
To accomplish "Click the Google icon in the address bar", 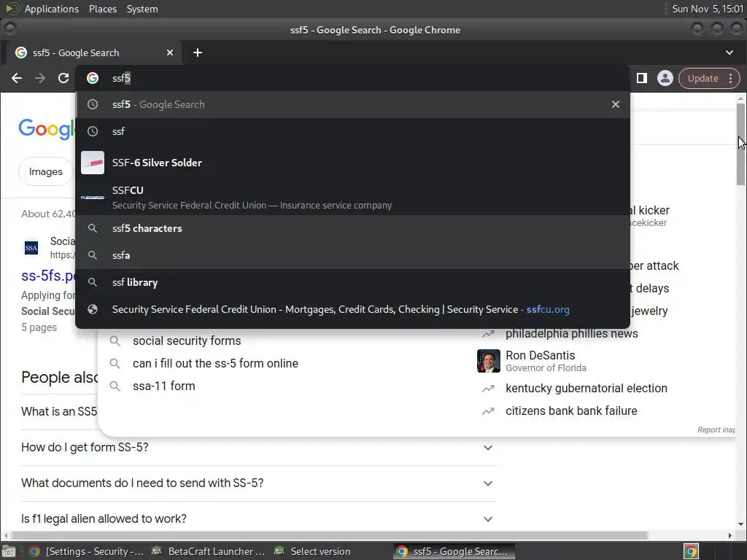I will 93,78.
